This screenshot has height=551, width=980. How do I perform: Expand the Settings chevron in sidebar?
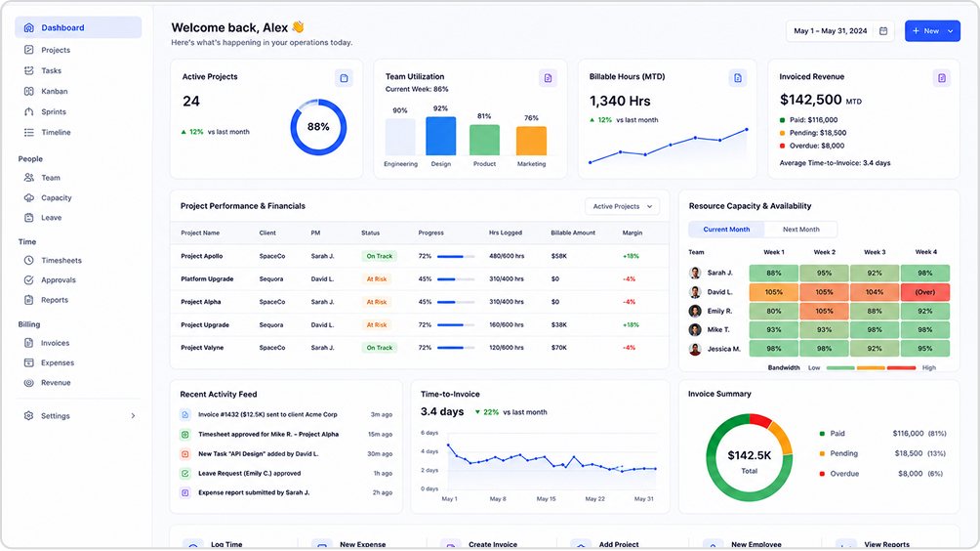point(133,416)
